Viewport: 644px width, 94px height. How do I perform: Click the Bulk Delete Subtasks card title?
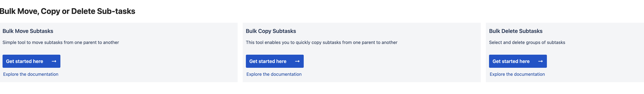[516, 31]
